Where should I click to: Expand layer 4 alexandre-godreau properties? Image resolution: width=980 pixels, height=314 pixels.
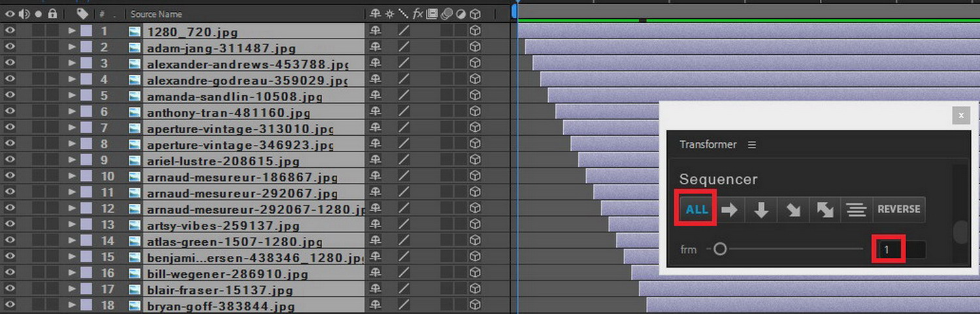click(x=73, y=79)
